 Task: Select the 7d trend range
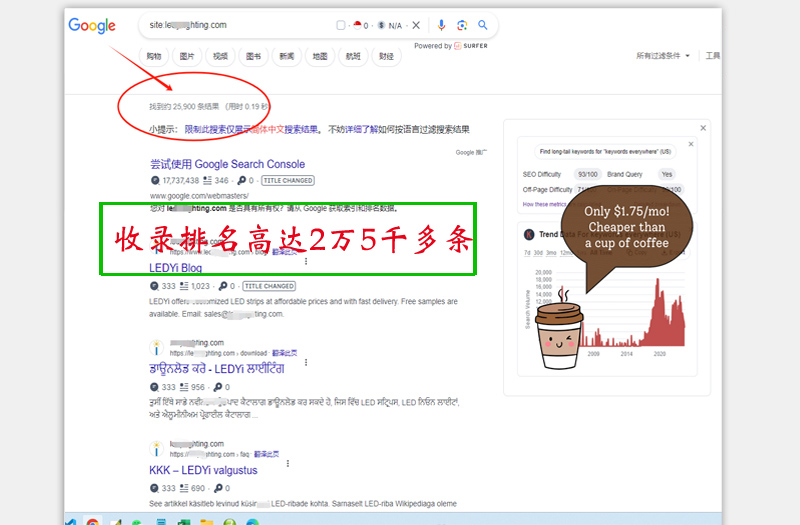[527, 253]
